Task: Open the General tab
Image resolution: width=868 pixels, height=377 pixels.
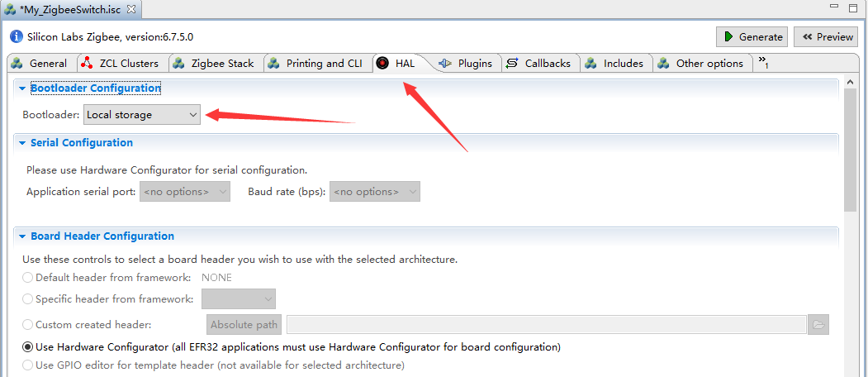Action: [x=40, y=63]
